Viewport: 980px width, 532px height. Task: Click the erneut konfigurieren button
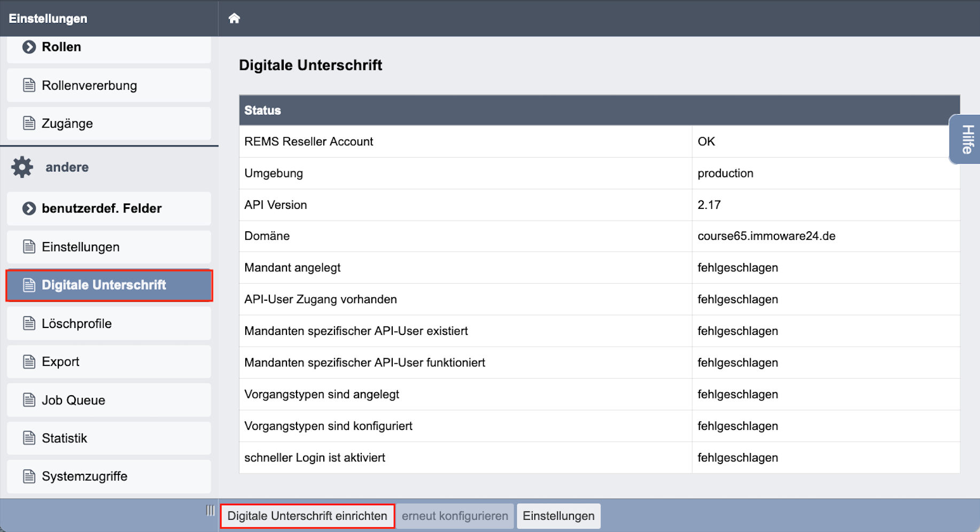455,516
